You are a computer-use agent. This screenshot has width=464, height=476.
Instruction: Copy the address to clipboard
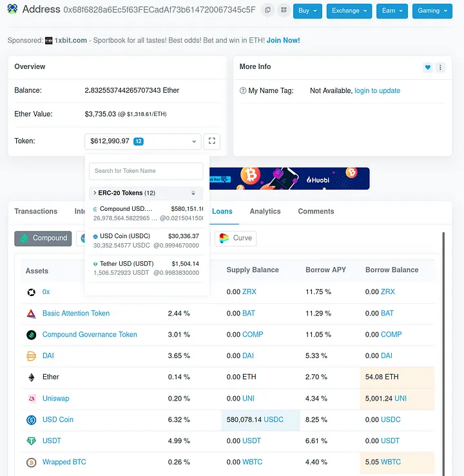click(x=267, y=10)
